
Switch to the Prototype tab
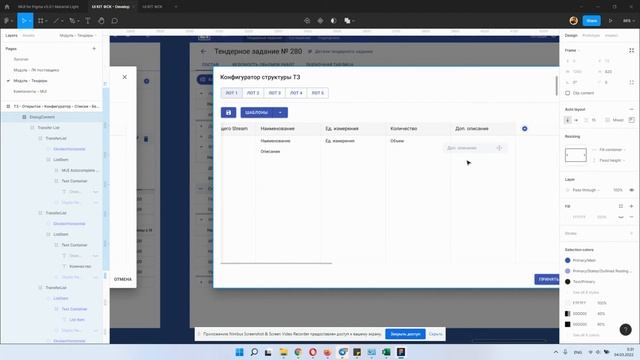tap(591, 36)
